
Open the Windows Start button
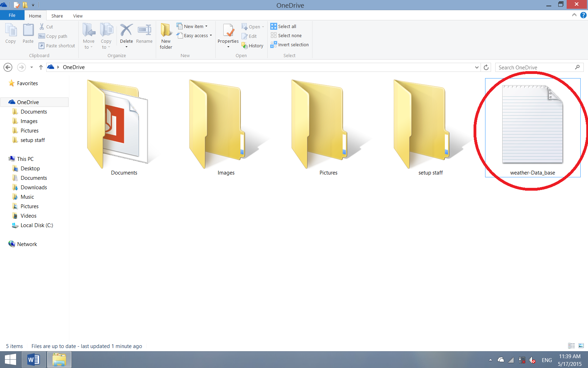[x=10, y=360]
